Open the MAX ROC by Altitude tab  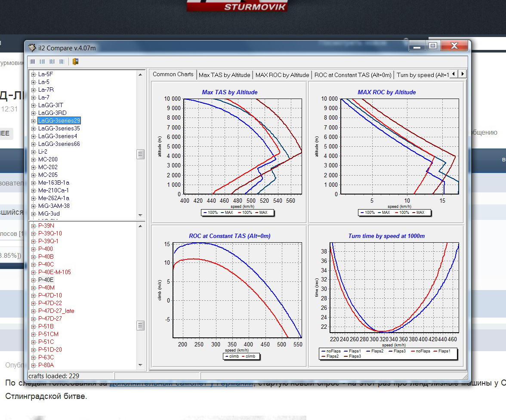pos(282,75)
